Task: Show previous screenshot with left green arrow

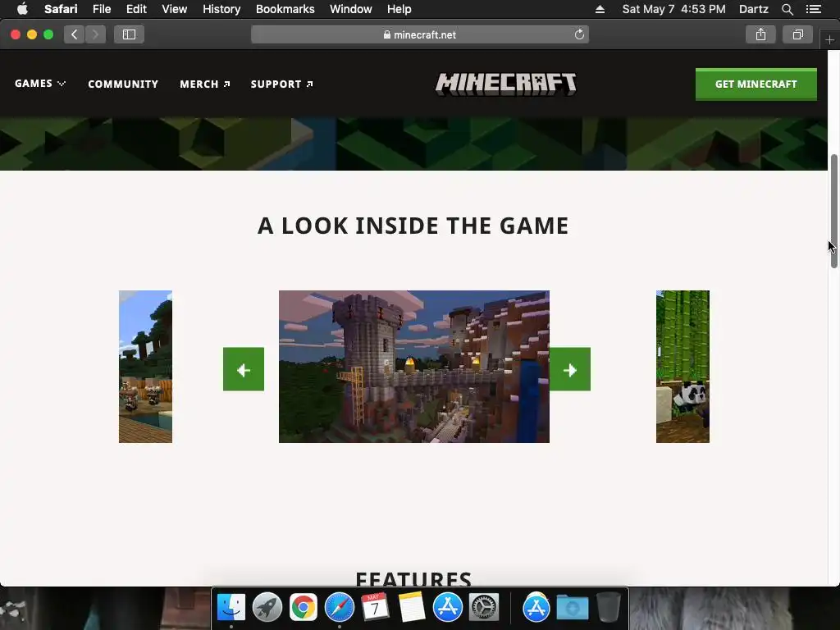Action: (244, 369)
